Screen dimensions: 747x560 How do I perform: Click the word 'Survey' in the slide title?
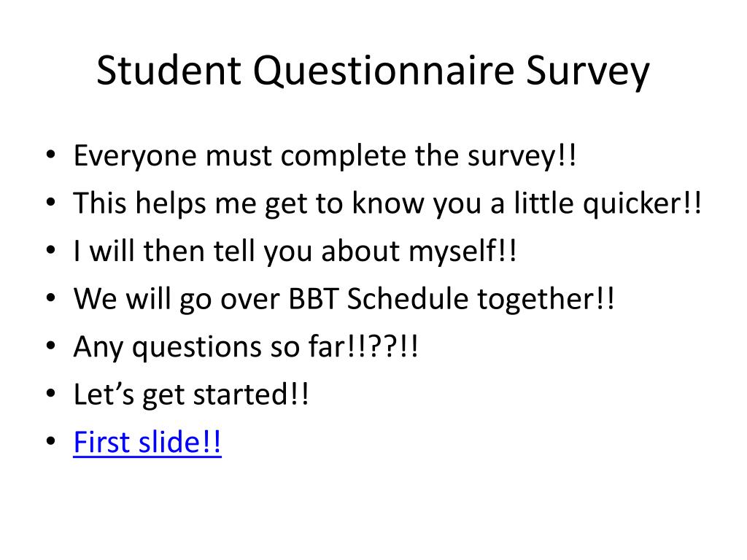pyautogui.click(x=589, y=71)
